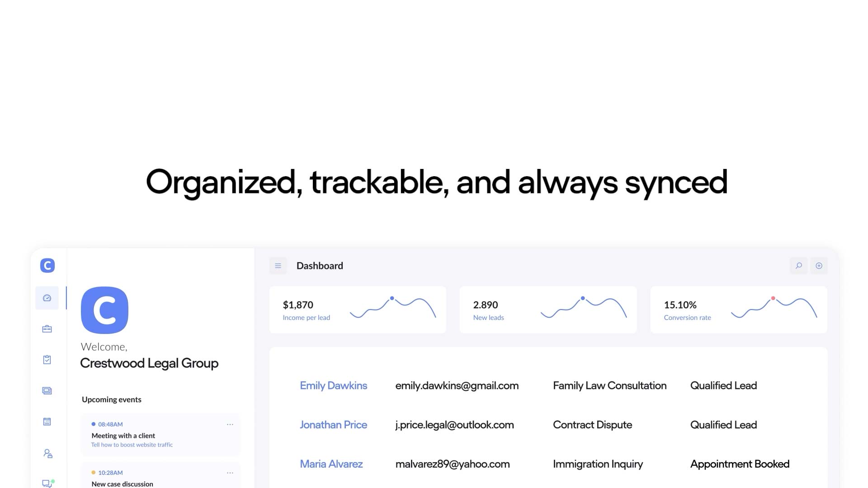This screenshot has height=488, width=868.
Task: Select the Income per lead card
Action: click(358, 310)
